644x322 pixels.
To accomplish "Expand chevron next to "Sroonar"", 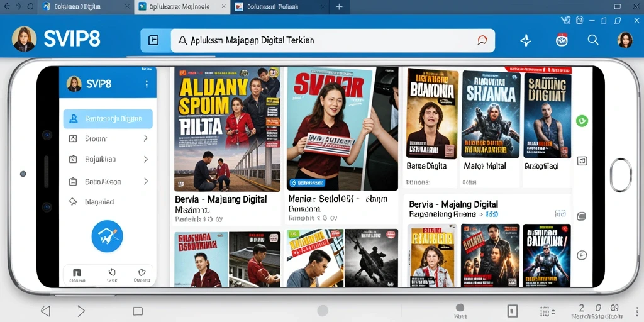I will point(145,138).
